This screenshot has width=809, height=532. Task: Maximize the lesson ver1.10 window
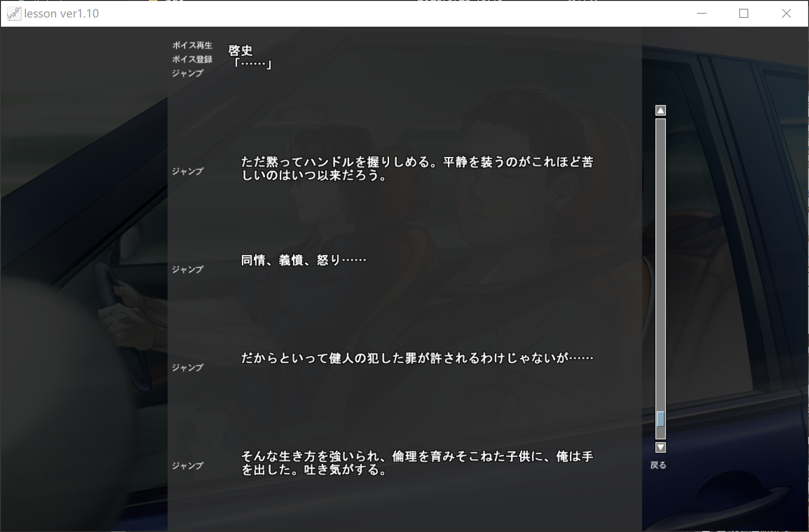[744, 14]
